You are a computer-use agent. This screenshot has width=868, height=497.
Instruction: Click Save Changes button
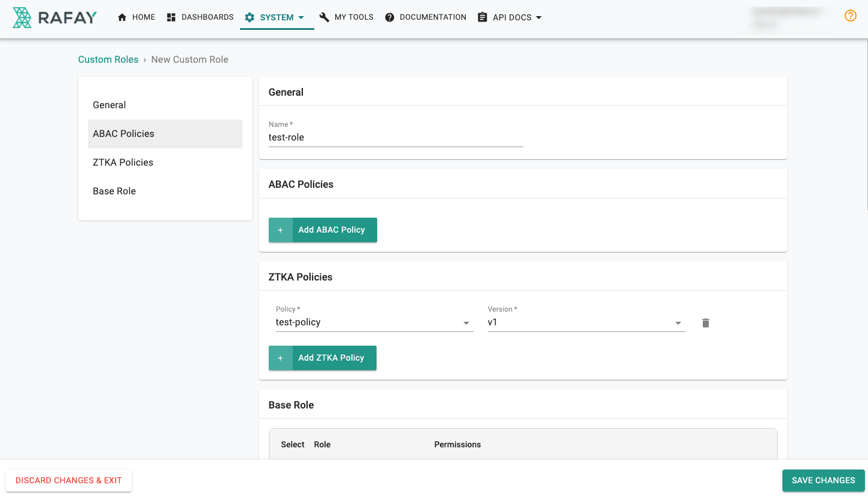click(823, 480)
